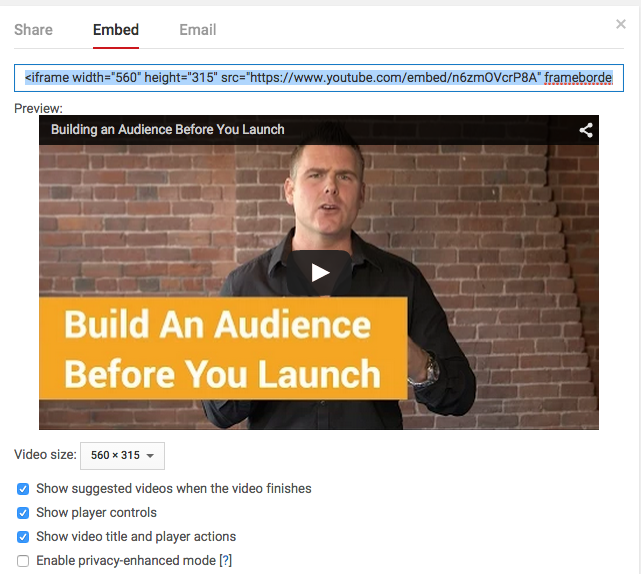Disable Show video title and player actions

pyautogui.click(x=23, y=537)
